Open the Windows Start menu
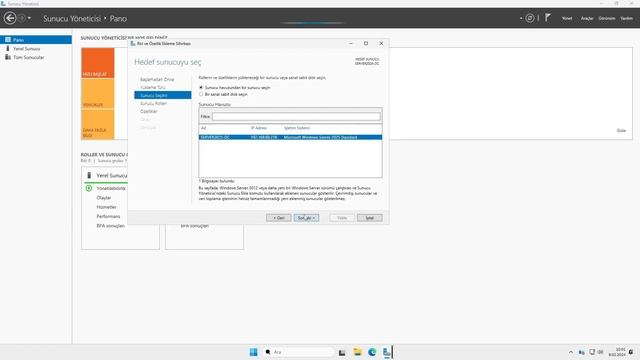This screenshot has width=640, height=360. (253, 352)
